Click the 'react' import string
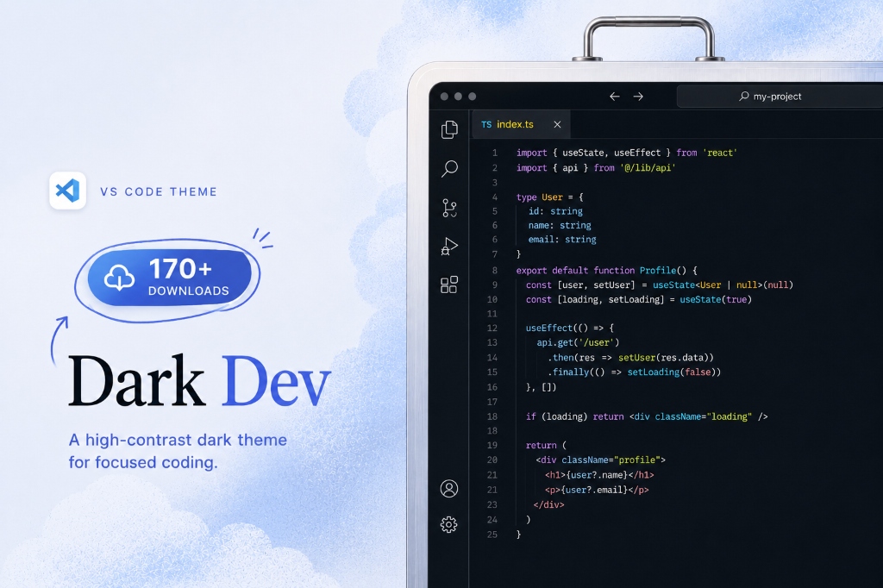This screenshot has width=883, height=588. 720,153
